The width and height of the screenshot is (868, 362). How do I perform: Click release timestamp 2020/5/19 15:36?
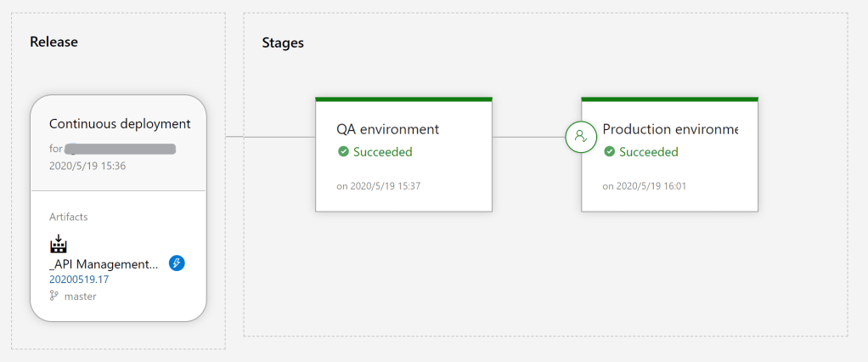point(87,166)
